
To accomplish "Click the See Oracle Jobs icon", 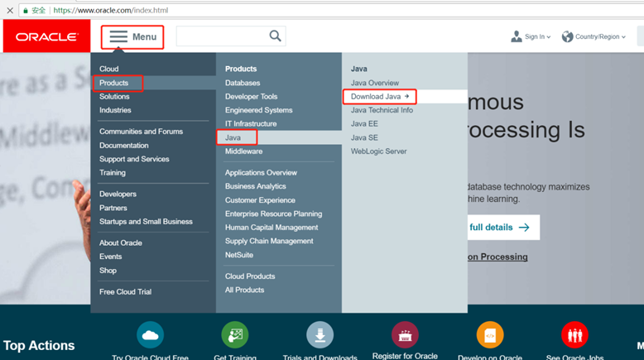I will coord(575,335).
